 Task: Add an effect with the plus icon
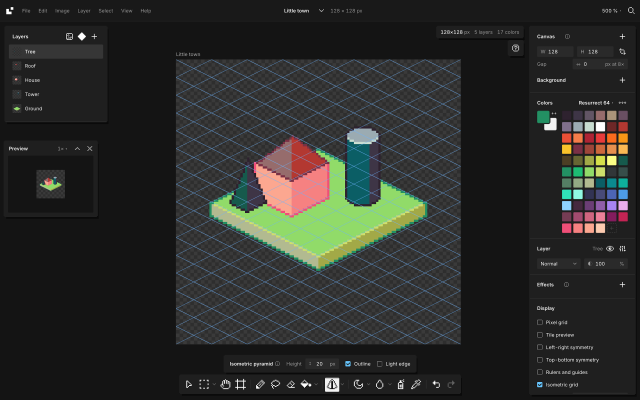[622, 284]
